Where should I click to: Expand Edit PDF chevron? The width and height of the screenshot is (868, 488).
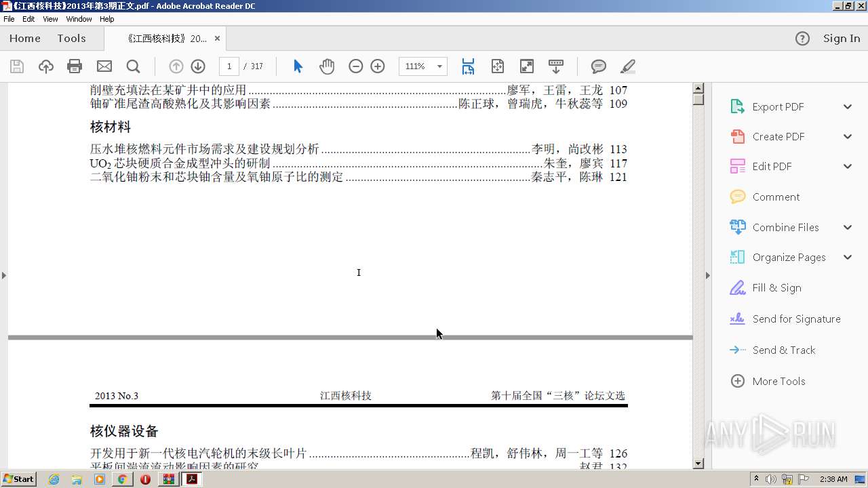pos(848,166)
